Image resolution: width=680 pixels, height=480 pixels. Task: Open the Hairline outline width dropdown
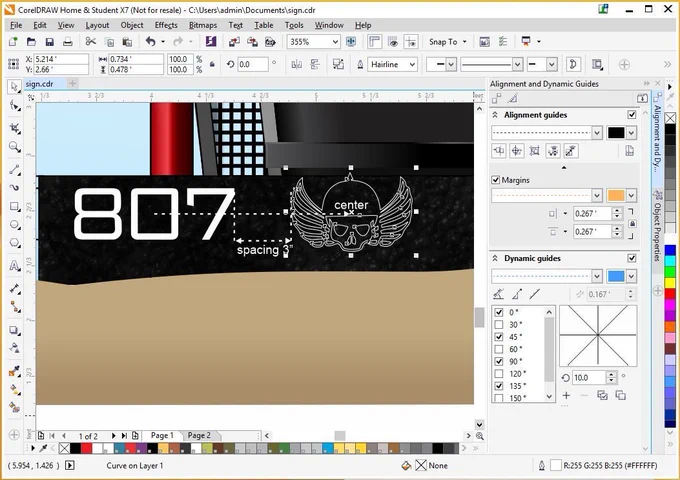[x=412, y=65]
